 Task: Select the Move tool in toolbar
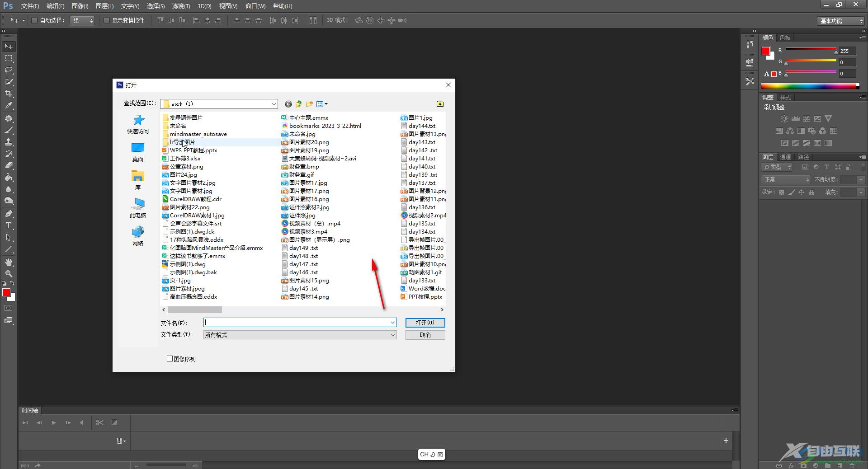click(9, 47)
